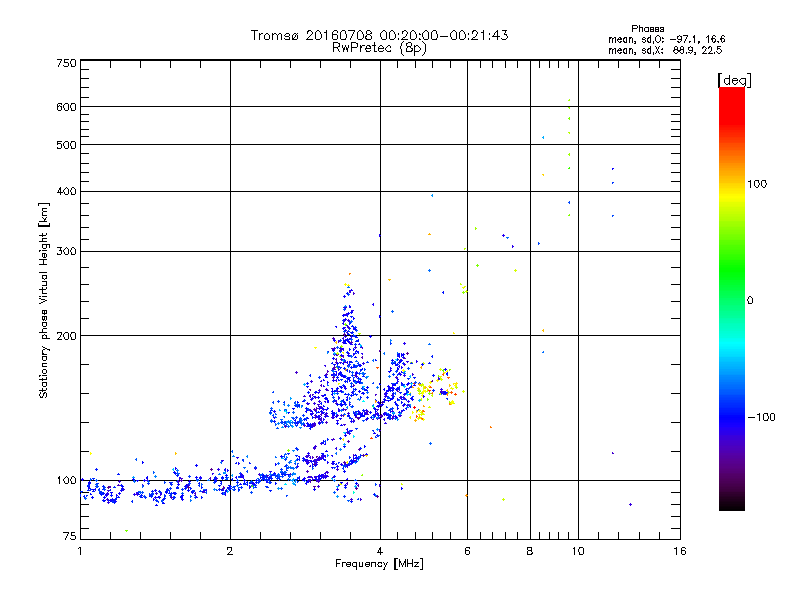Click the y-axis tick label '100' on the left axis
Image resolution: width=800 pixels, height=600 pixels.
[x=66, y=481]
